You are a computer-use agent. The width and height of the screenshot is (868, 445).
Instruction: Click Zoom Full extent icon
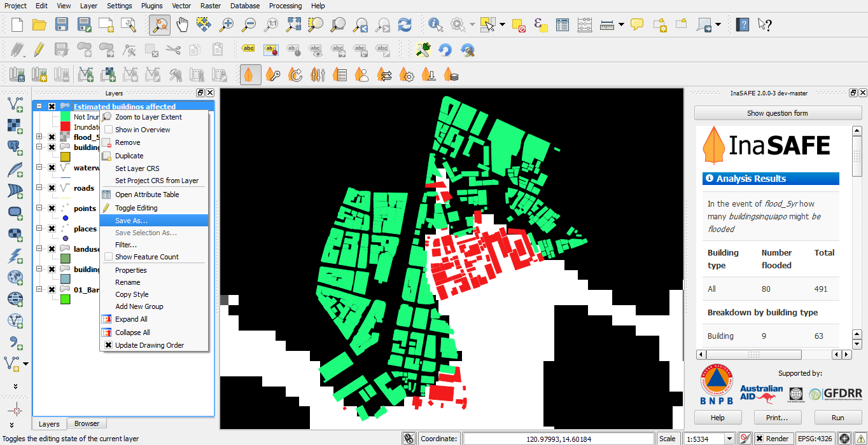click(293, 25)
